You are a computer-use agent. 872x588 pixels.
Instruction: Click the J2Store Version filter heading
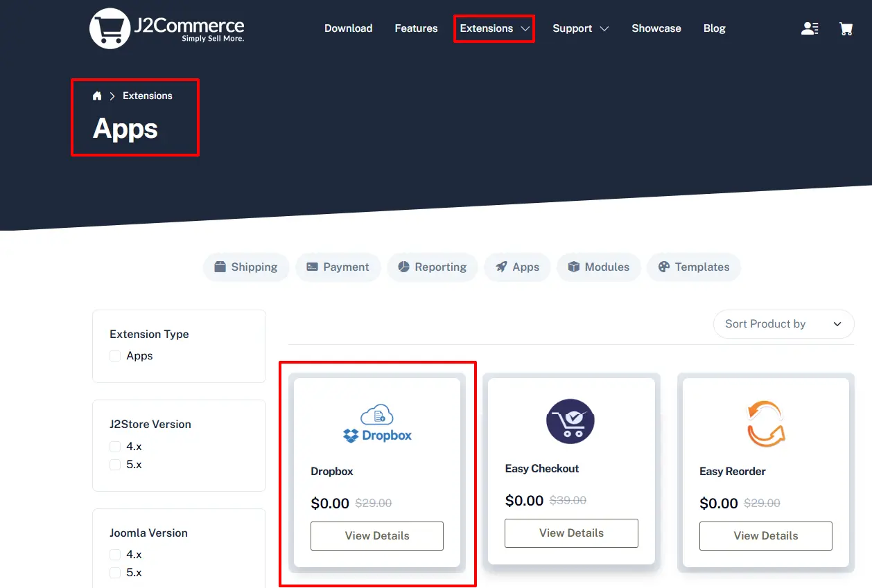click(x=150, y=424)
